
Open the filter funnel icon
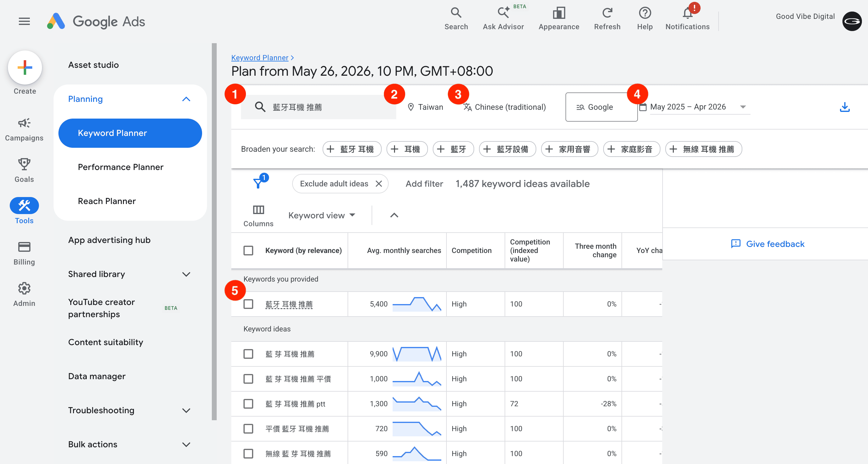pyautogui.click(x=258, y=183)
